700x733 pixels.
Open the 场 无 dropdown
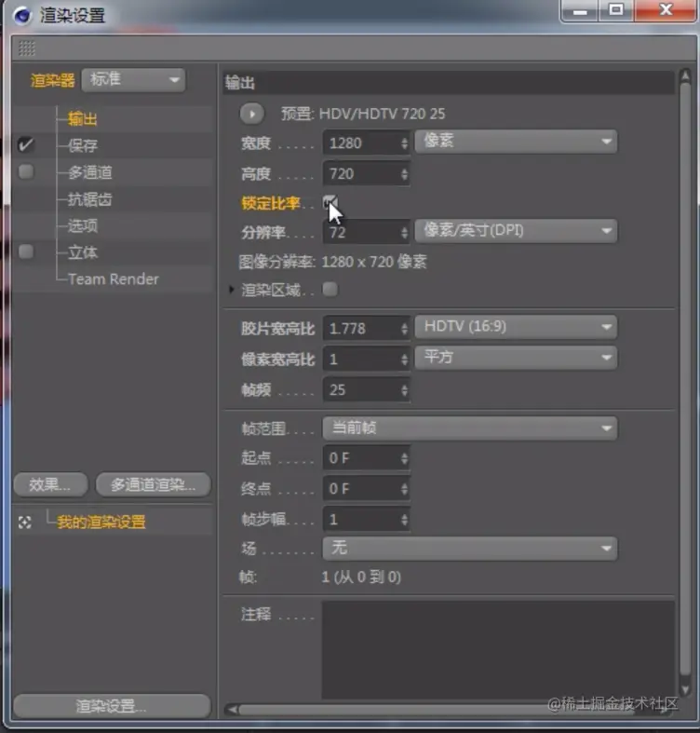click(470, 549)
